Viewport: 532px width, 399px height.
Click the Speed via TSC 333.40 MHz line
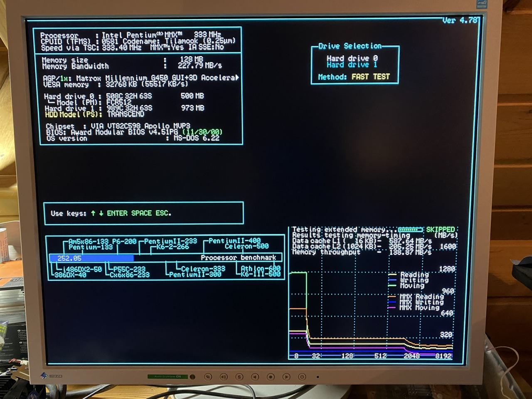tap(132, 47)
